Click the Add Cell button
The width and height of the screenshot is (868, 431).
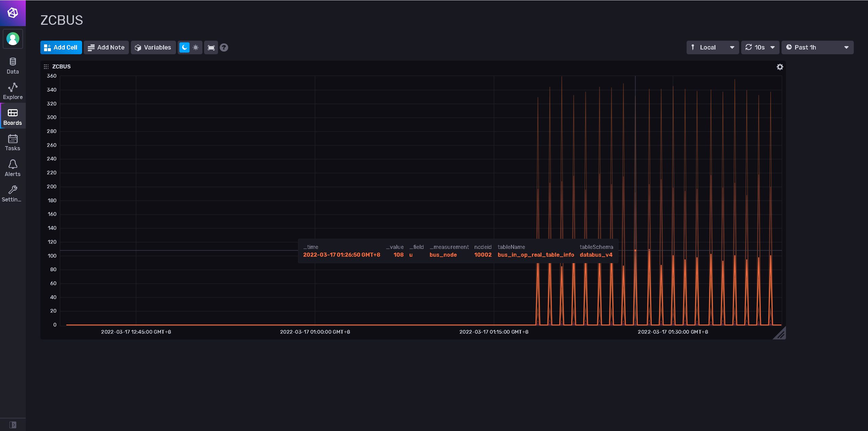[x=61, y=47]
